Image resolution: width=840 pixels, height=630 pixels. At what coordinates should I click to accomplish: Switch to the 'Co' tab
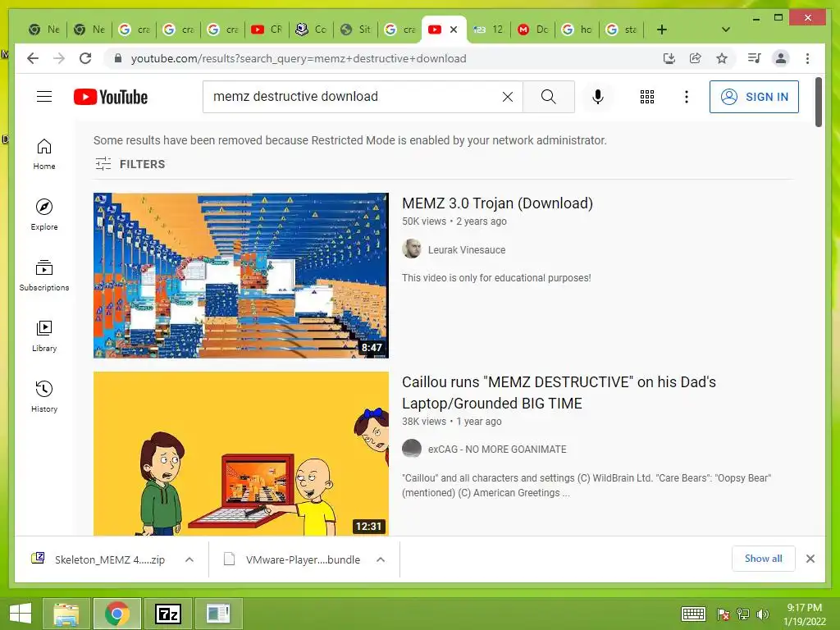coord(311,30)
